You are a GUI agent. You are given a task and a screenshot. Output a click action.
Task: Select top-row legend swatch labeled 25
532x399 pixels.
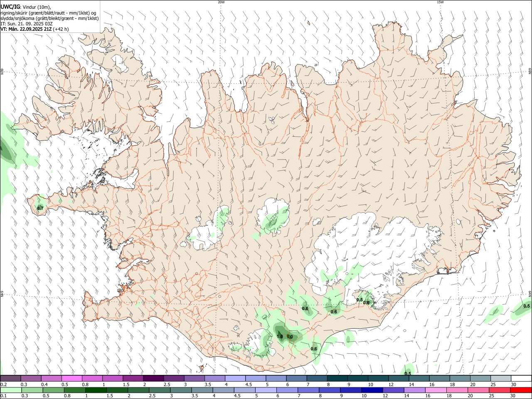click(x=501, y=379)
